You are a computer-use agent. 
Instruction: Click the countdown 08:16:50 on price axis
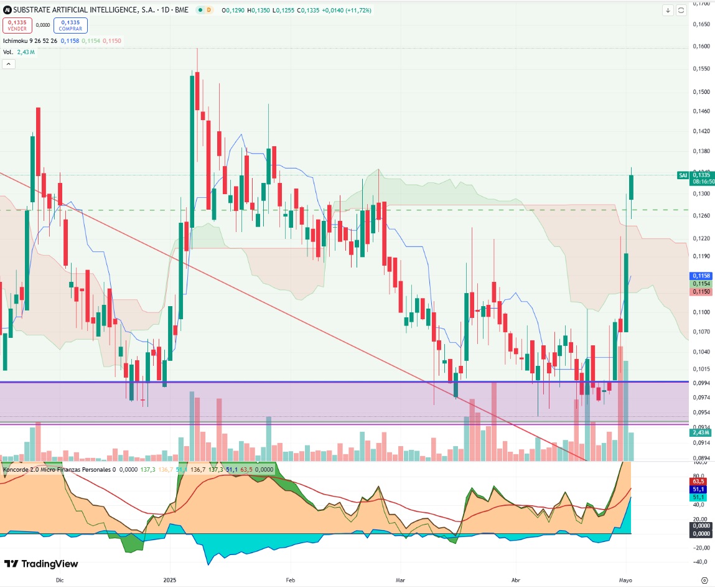click(703, 182)
